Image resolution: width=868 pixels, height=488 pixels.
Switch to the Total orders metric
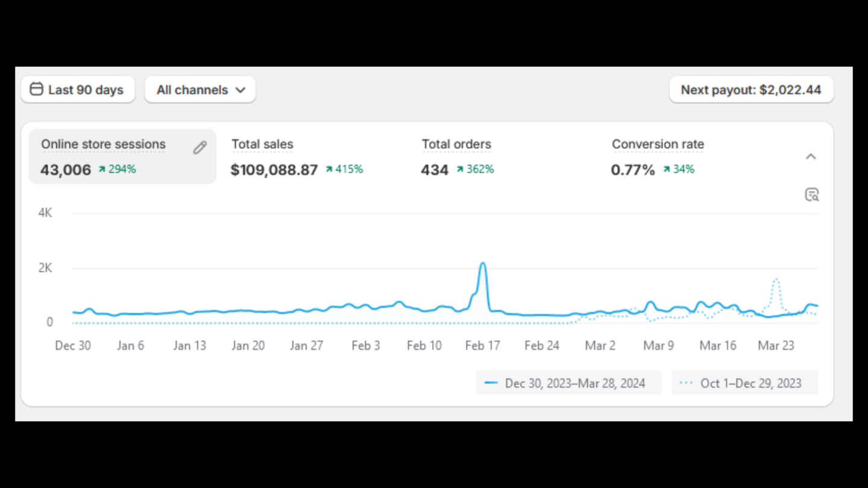[458, 157]
